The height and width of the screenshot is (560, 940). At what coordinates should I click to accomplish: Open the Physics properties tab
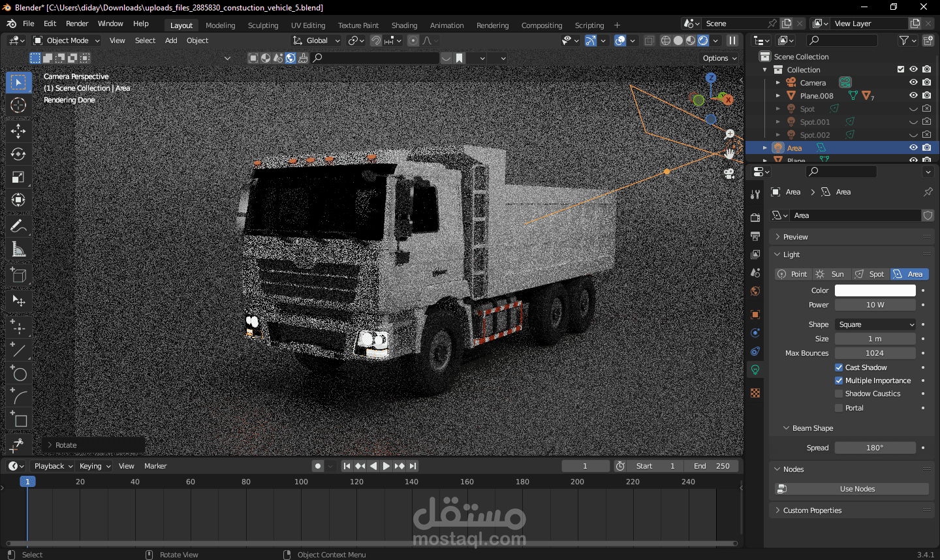755,332
